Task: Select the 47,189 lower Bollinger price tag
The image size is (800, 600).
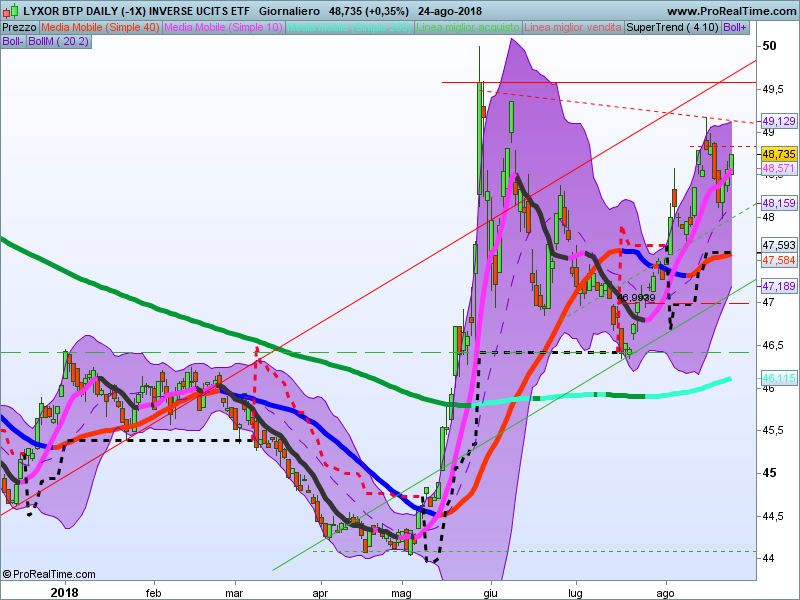Action: 779,286
